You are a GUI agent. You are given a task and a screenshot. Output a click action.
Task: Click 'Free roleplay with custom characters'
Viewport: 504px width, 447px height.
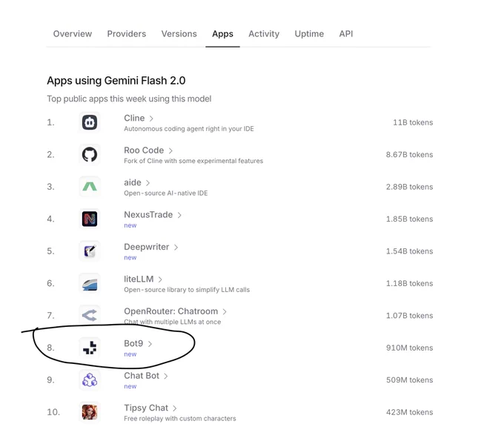coord(180,418)
